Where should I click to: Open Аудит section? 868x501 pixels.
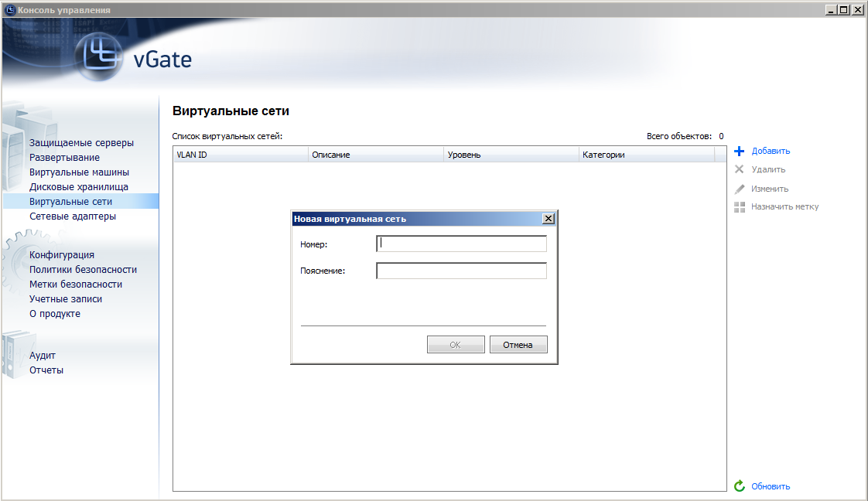pos(42,356)
